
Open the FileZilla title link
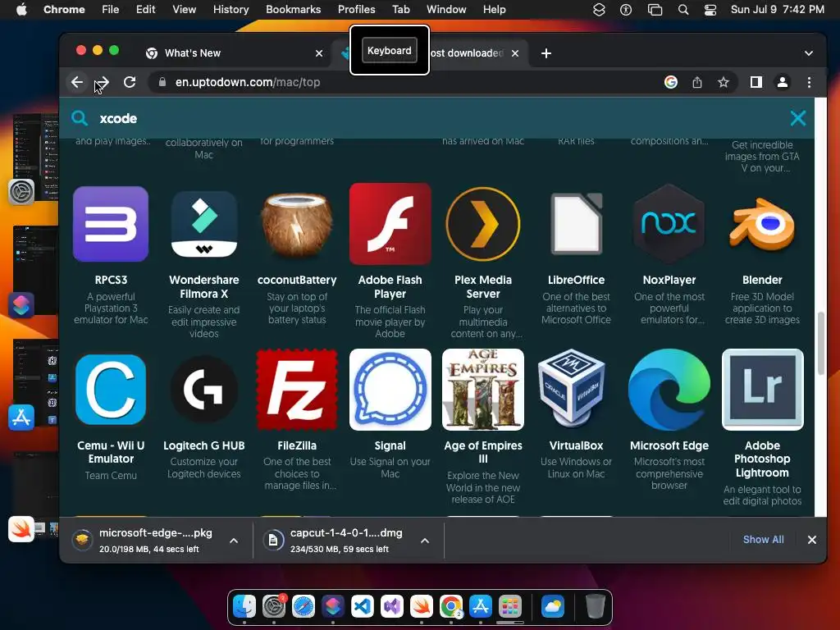point(297,445)
